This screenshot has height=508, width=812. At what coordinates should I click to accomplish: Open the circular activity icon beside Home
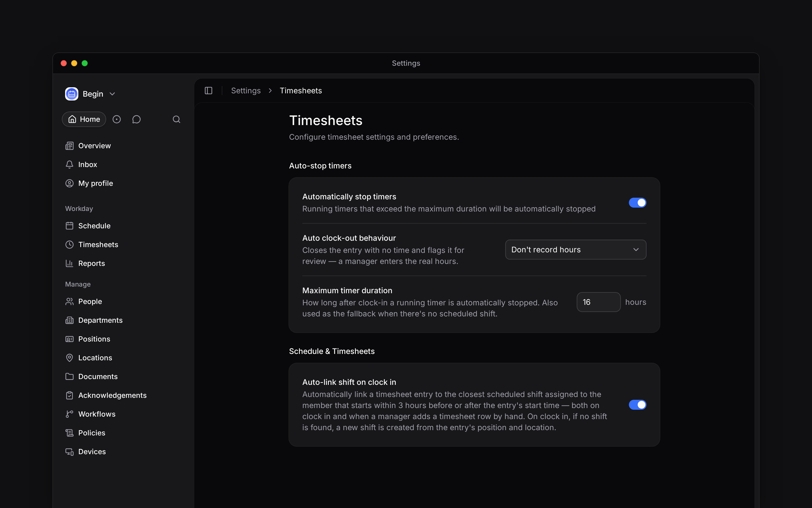(116, 119)
